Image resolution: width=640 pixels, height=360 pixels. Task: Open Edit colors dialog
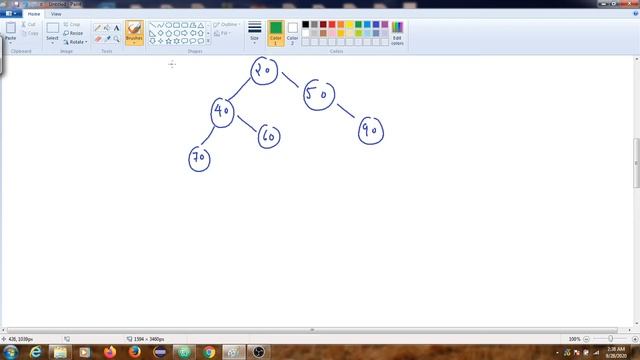point(397,33)
